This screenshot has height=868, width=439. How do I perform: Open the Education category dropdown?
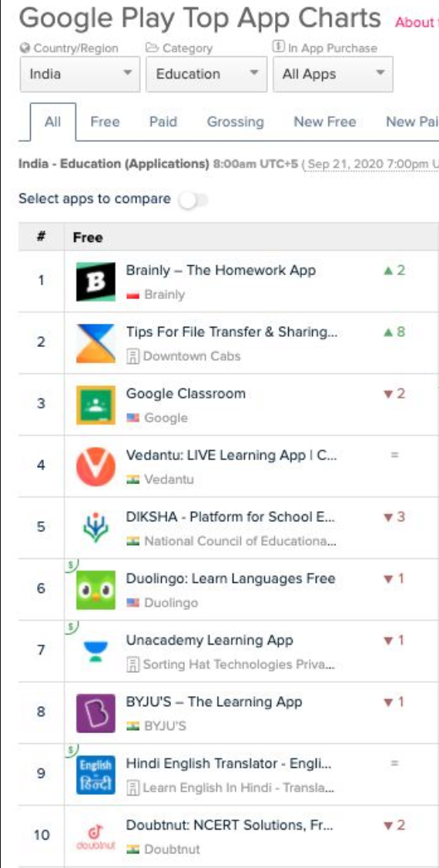pos(206,74)
